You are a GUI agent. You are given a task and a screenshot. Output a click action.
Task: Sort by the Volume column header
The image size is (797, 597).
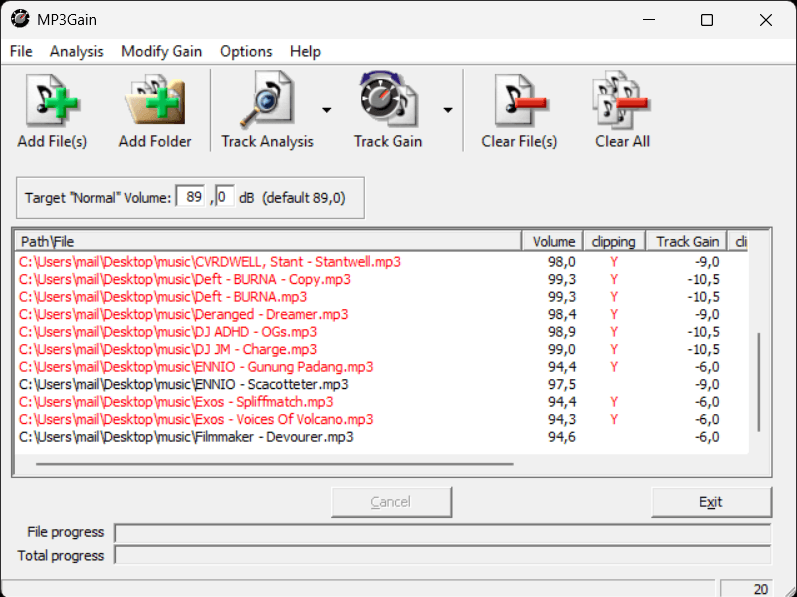pyautogui.click(x=553, y=241)
